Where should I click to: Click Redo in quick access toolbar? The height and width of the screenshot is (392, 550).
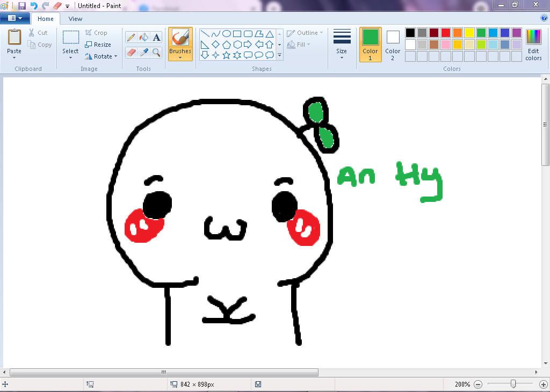pyautogui.click(x=45, y=5)
